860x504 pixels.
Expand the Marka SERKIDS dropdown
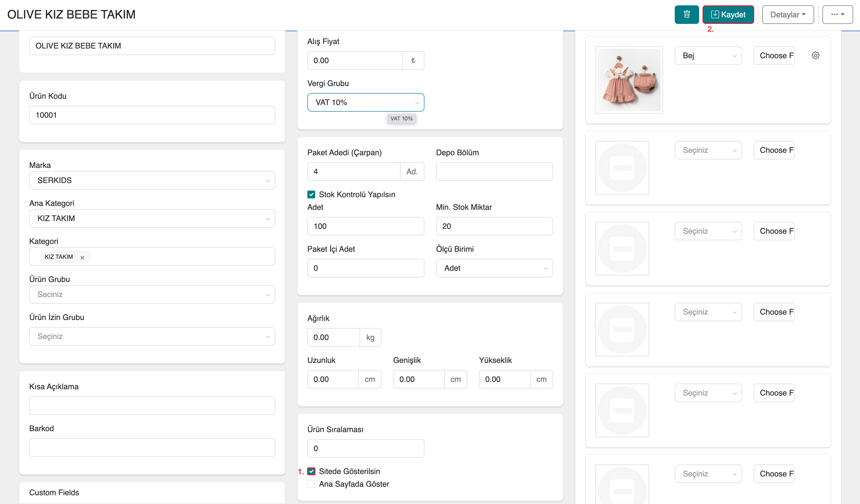[x=152, y=180]
